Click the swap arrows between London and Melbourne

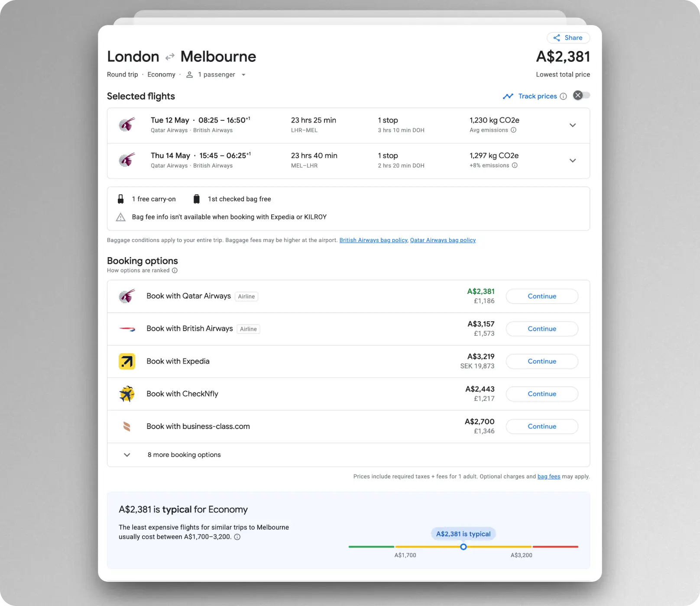tap(170, 57)
